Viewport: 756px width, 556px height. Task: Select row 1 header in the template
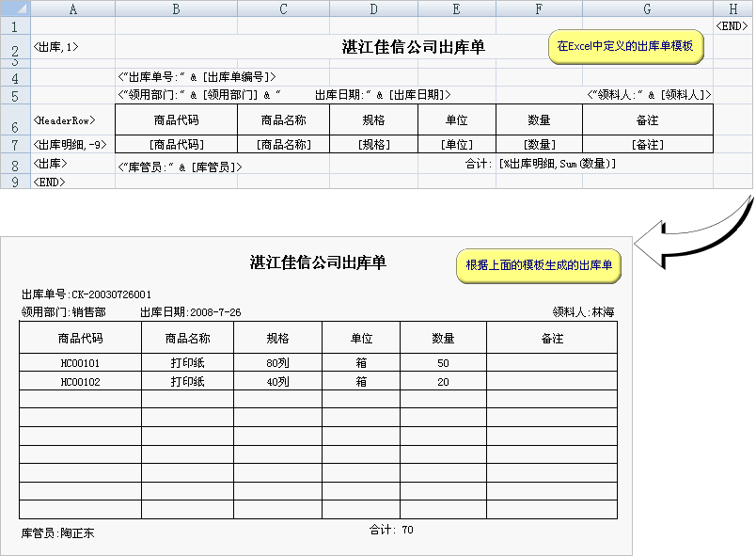click(x=15, y=26)
